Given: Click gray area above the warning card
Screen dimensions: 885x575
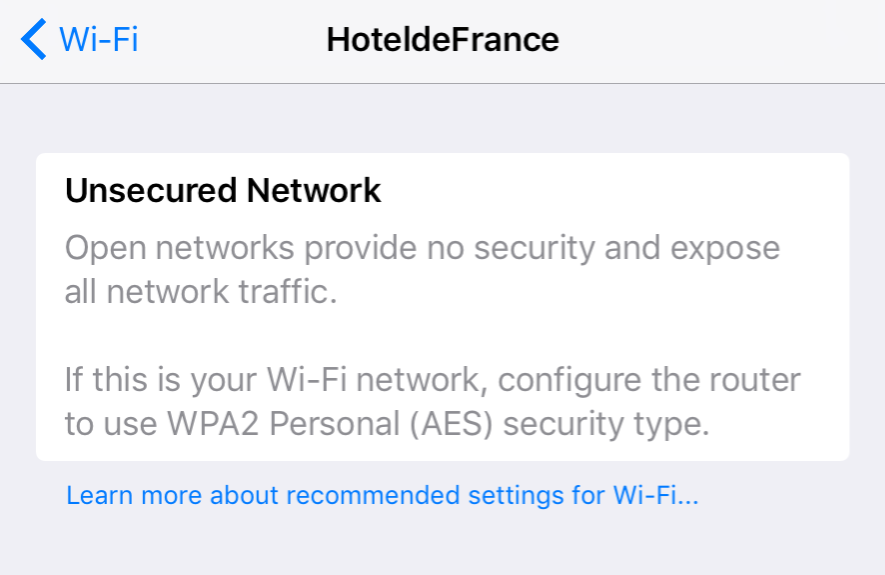Looking at the screenshot, I should [442, 118].
